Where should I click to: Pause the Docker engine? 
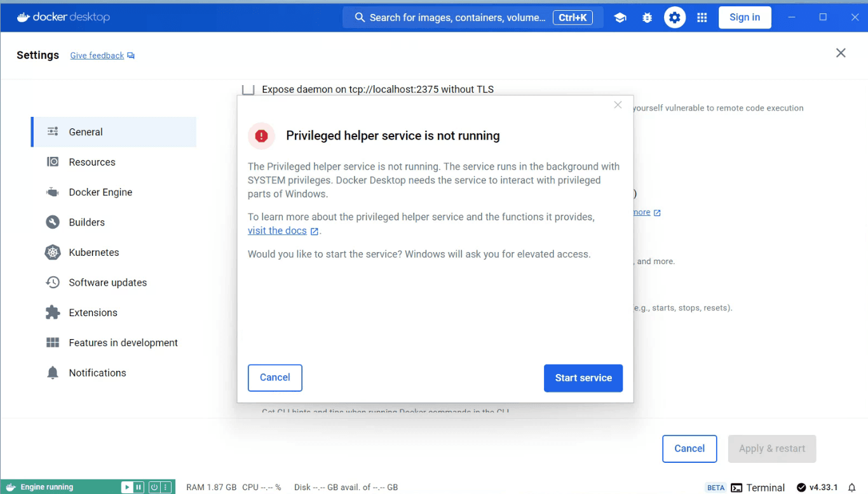(x=139, y=487)
